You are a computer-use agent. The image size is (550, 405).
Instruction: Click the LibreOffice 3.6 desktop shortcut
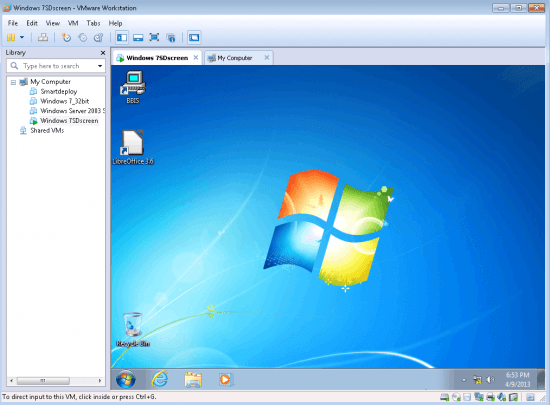[133, 147]
